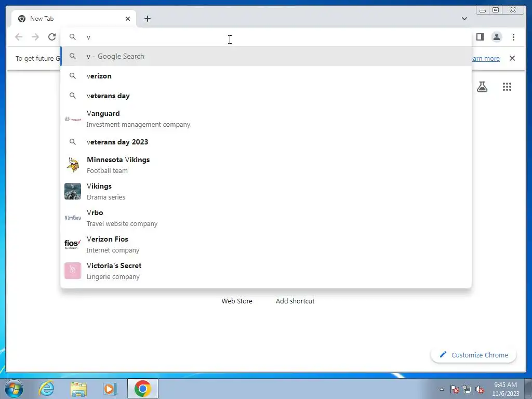
Task: Open the Web Store shortcut
Action: 237,301
